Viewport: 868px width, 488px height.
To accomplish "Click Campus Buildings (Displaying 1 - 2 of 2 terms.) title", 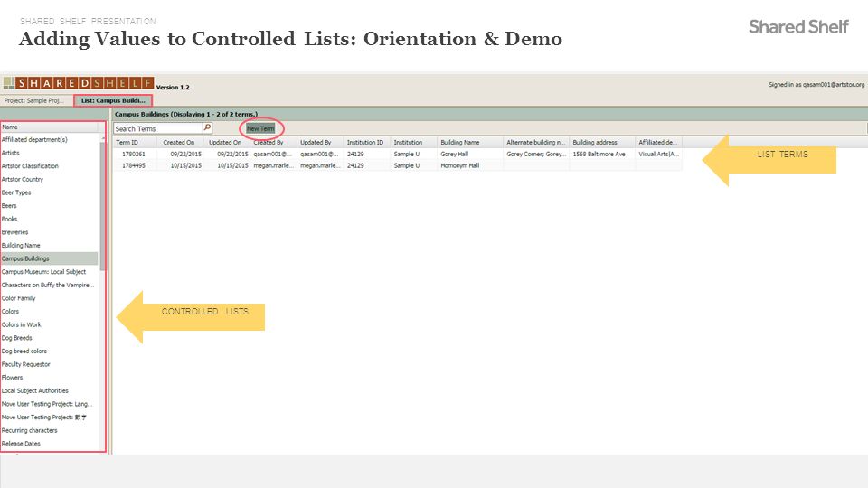I will (186, 114).
